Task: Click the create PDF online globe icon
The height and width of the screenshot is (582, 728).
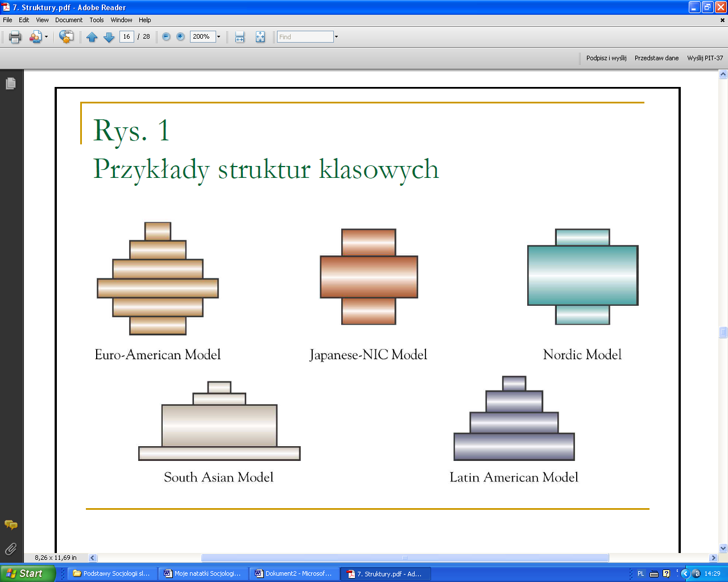Action: [x=67, y=37]
